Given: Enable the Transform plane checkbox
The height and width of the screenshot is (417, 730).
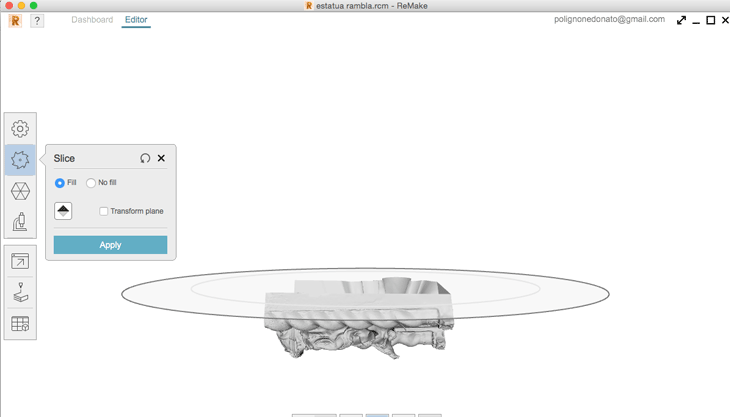Looking at the screenshot, I should coord(103,211).
